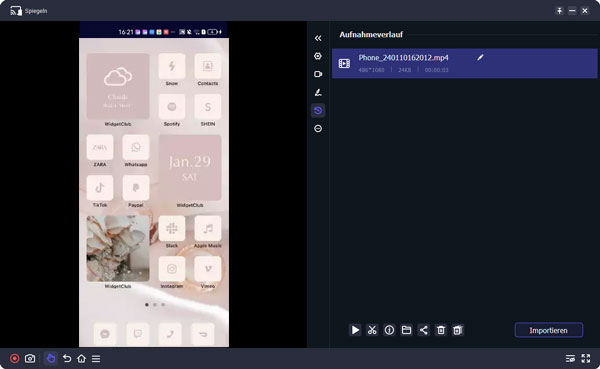The width and height of the screenshot is (600, 369).
Task: Share the selected recording
Action: pyautogui.click(x=424, y=330)
